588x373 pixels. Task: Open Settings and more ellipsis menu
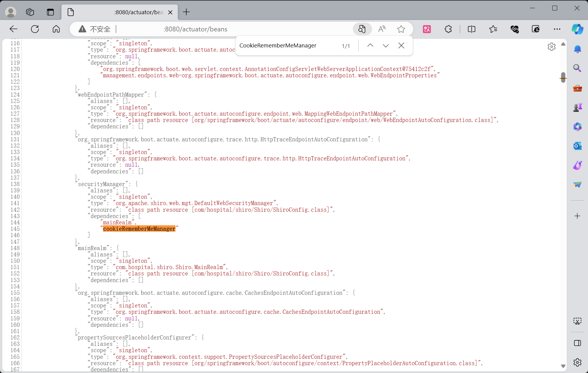(x=557, y=29)
